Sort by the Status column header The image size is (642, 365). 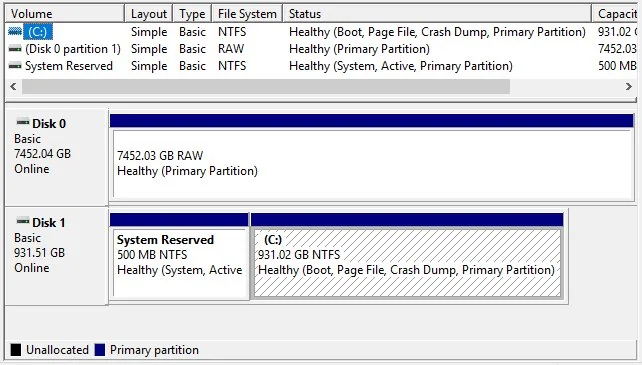coord(437,14)
